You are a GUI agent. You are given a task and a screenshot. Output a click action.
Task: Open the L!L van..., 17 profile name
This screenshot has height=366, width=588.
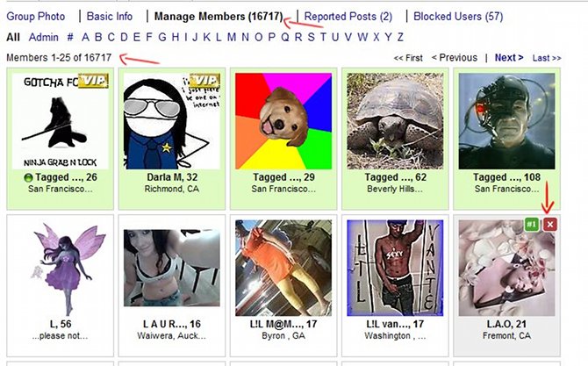click(395, 324)
